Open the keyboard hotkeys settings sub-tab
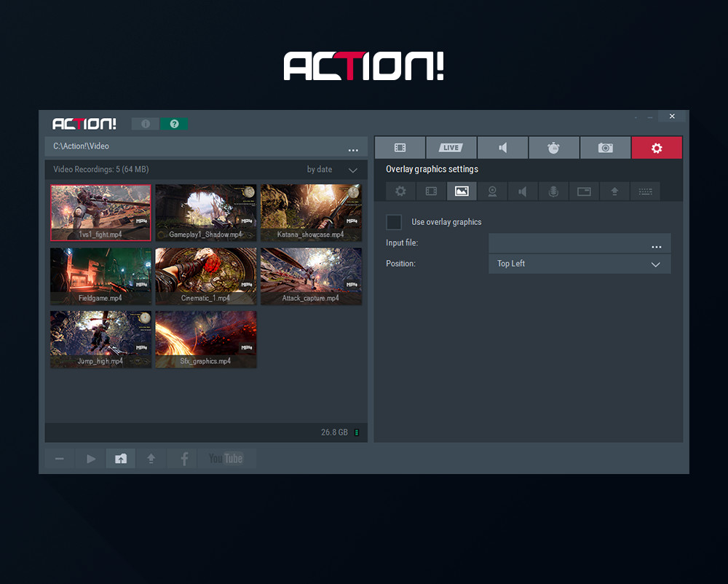This screenshot has height=584, width=728. pyautogui.click(x=645, y=192)
